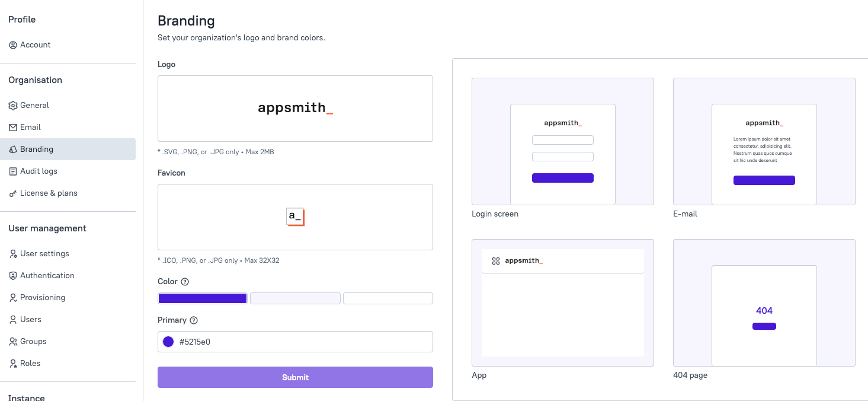Click the License & plans key icon
This screenshot has height=401, width=868.
click(13, 193)
